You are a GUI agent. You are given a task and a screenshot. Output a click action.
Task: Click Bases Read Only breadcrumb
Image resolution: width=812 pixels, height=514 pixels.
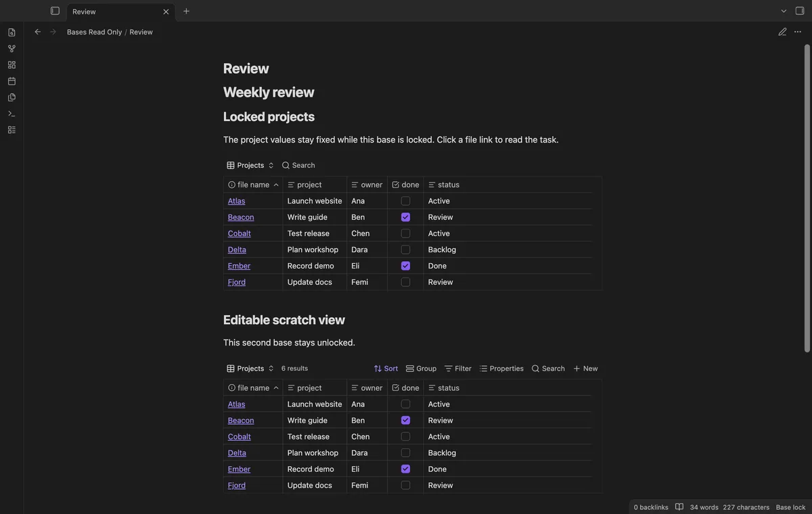(x=94, y=32)
